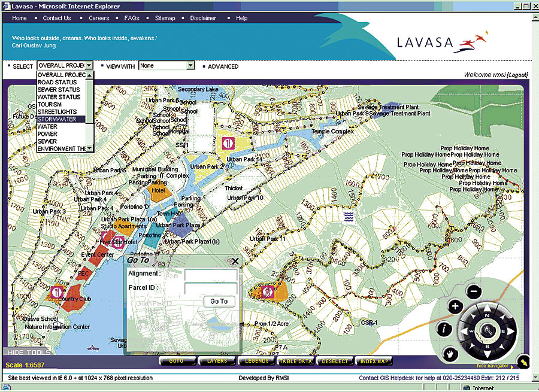
Task: Click the Internet Explorer icon in the title bar
Action: (x=7, y=6)
